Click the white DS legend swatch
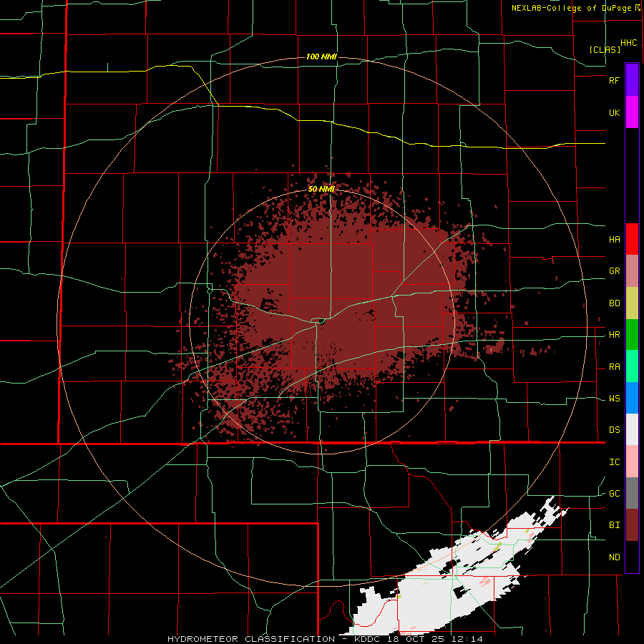Viewport: 644px width, 644px height. pyautogui.click(x=632, y=429)
